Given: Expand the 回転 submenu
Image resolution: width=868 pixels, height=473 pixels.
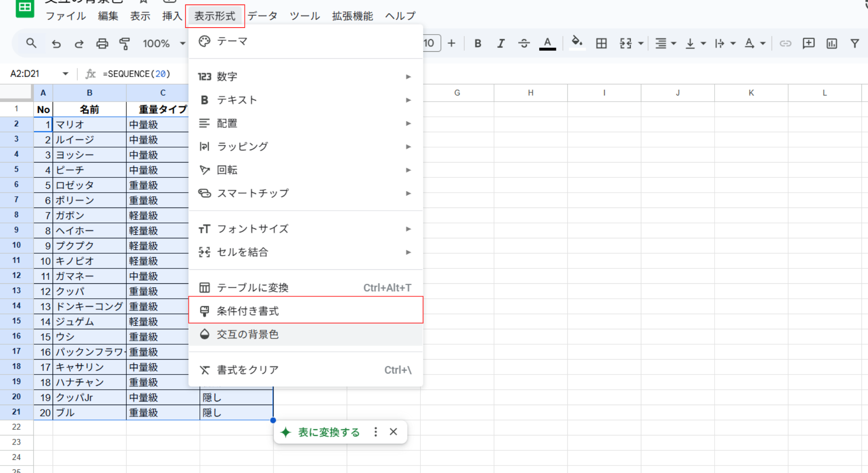Looking at the screenshot, I should (306, 170).
